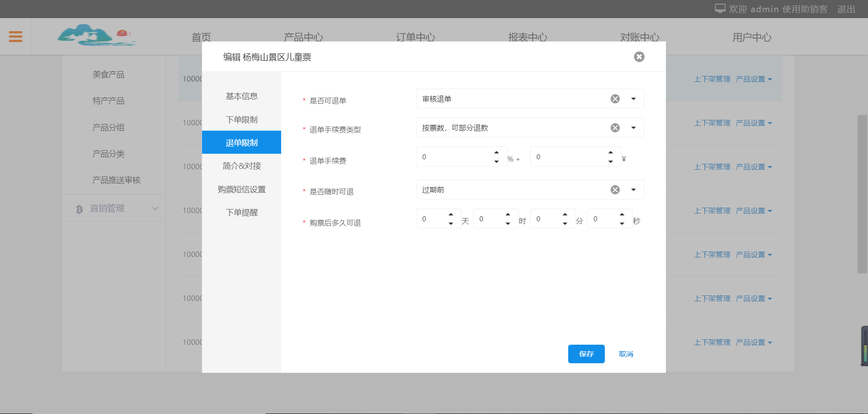The width and height of the screenshot is (868, 414).
Task: Clear the 是否可退单 selection
Action: tap(615, 99)
